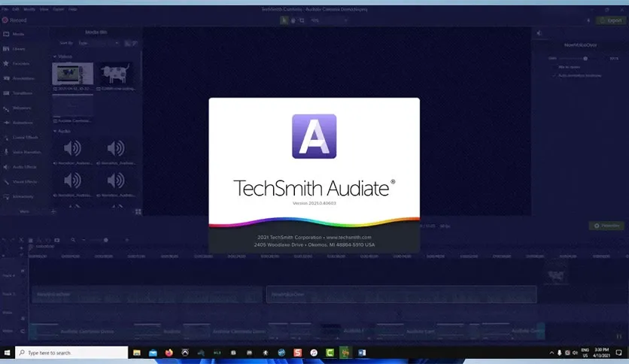
Task: Toggle the Mix to mono checkbox
Action: click(x=555, y=68)
